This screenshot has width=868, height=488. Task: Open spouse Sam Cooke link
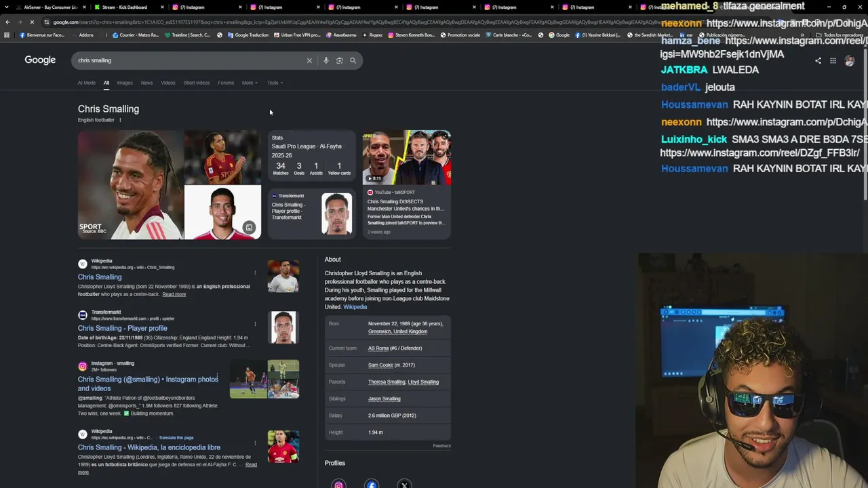coord(380,365)
